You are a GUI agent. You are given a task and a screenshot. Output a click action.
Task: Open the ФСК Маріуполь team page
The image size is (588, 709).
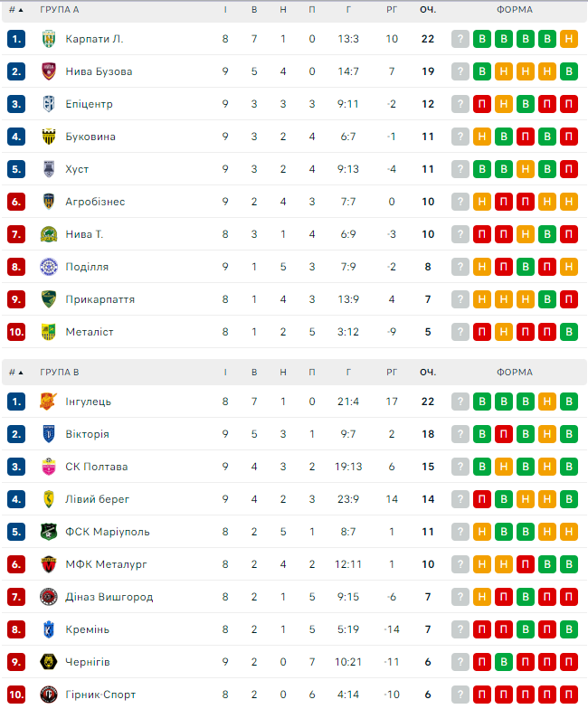coord(108,532)
